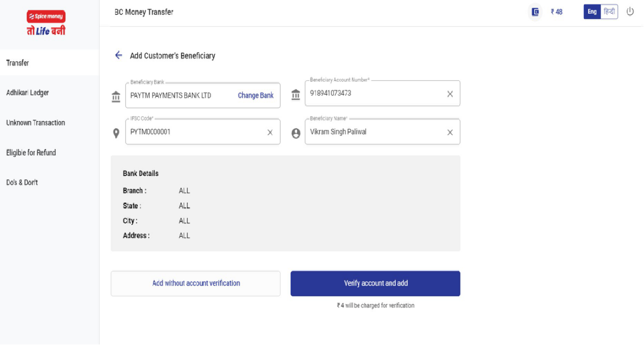
Task: Click the Address ALL value
Action: (184, 236)
